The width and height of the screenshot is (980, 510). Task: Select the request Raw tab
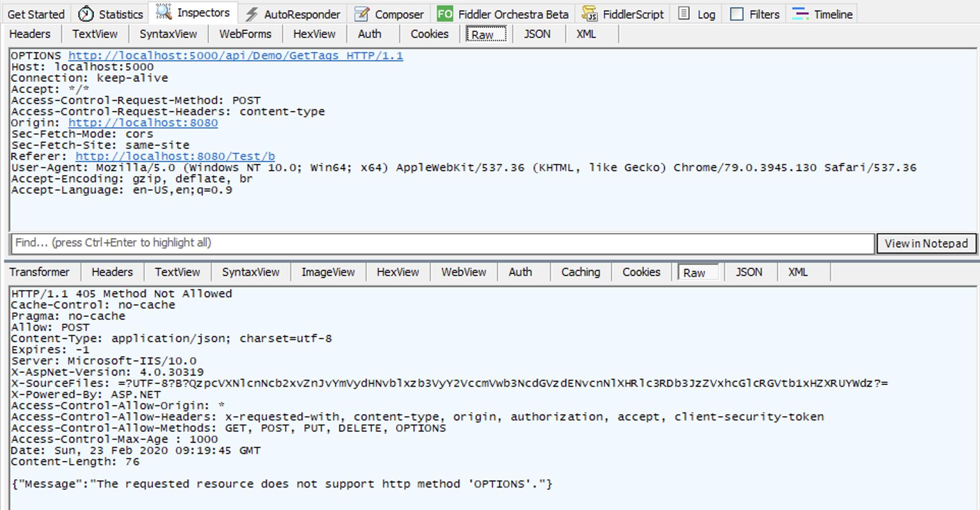(486, 34)
